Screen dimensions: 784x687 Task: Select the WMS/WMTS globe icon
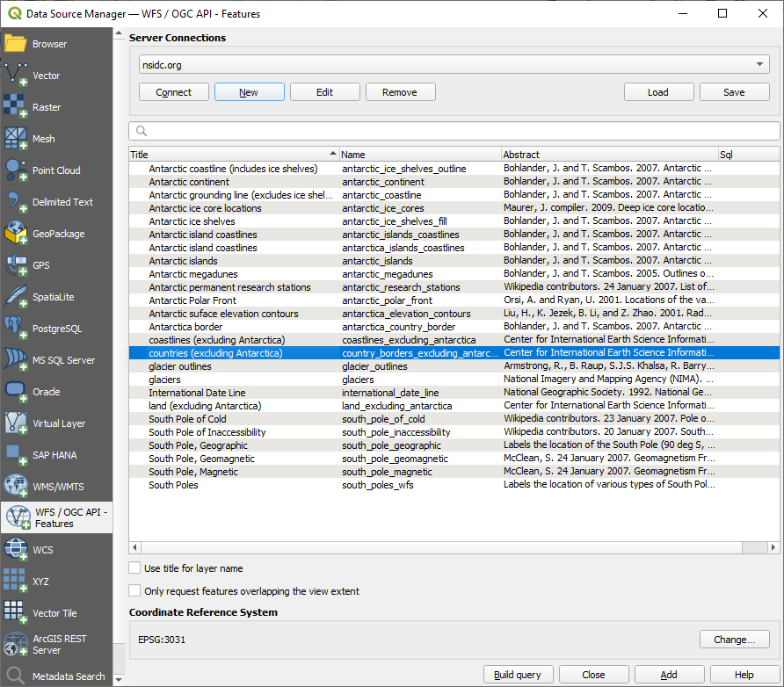(x=16, y=487)
